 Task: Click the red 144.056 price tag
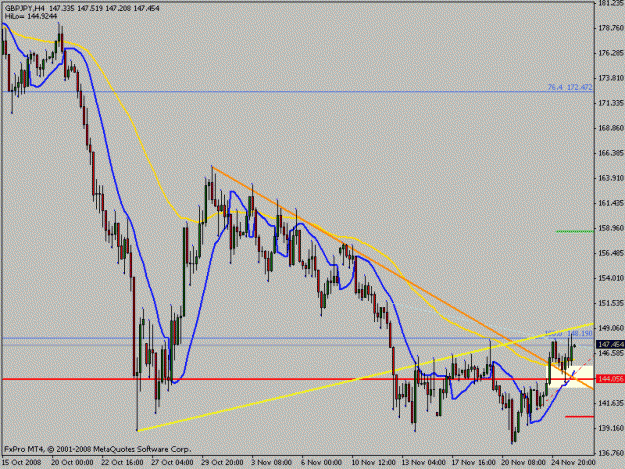610,379
